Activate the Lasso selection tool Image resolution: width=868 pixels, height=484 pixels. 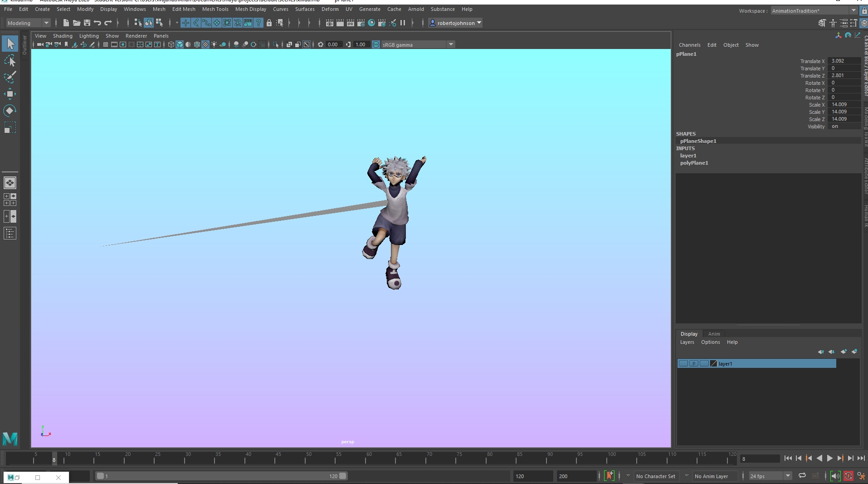[9, 61]
